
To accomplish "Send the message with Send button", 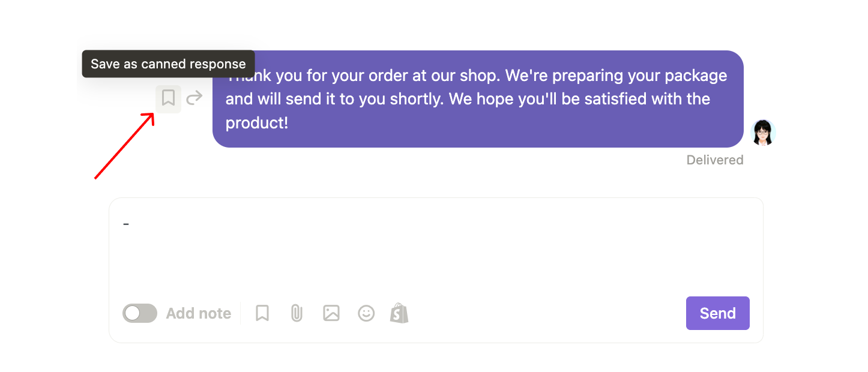I will [x=717, y=313].
